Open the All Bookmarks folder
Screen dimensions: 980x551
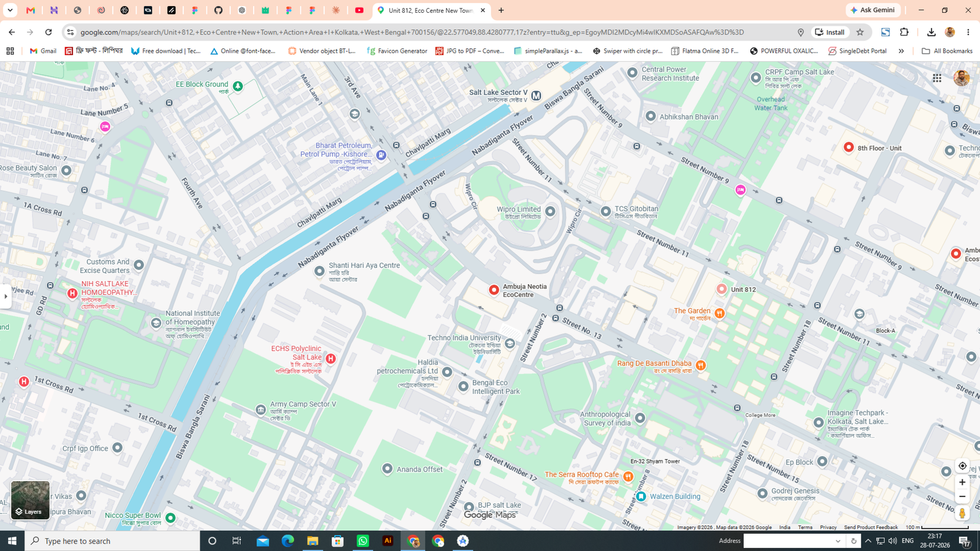point(947,51)
